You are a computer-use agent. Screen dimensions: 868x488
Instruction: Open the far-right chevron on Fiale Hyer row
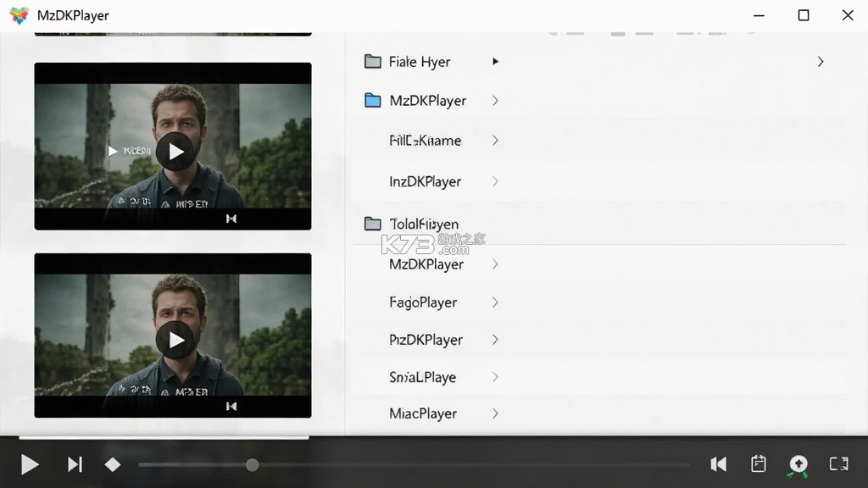point(821,61)
